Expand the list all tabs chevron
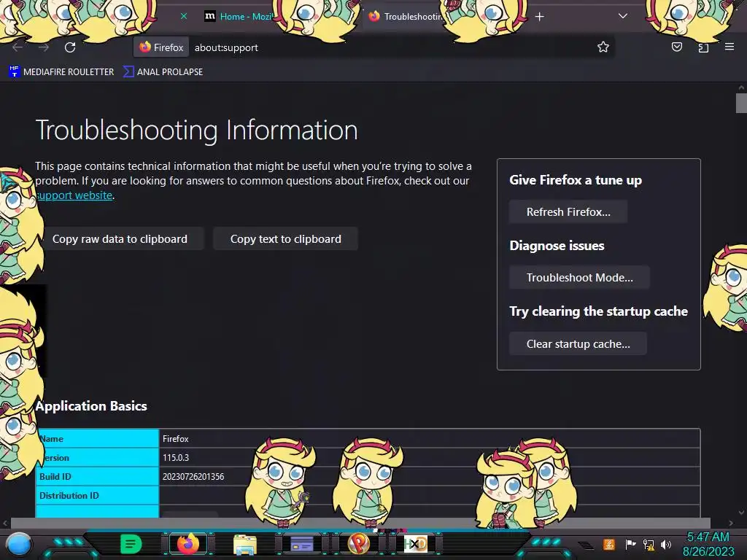Screen dimensions: 747x560 tap(623, 16)
